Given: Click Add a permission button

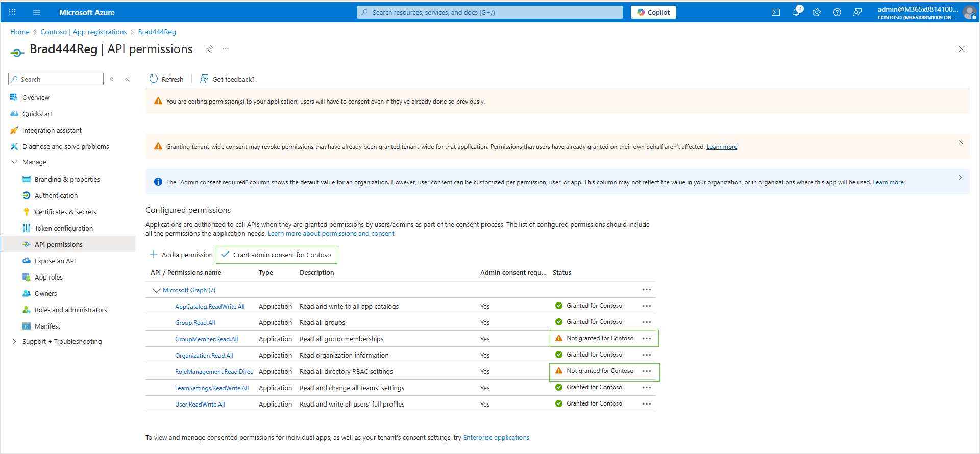Looking at the screenshot, I should tap(181, 255).
